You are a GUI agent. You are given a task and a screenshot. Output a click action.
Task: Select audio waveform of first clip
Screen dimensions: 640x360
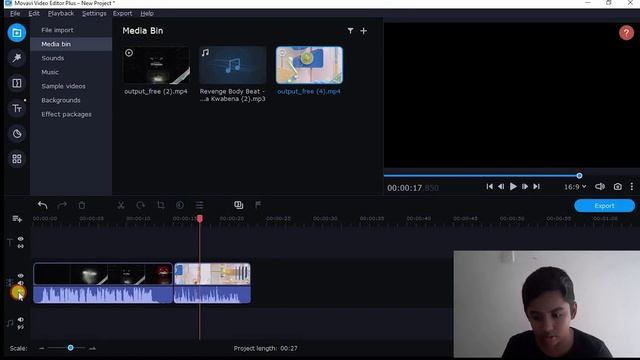103,294
